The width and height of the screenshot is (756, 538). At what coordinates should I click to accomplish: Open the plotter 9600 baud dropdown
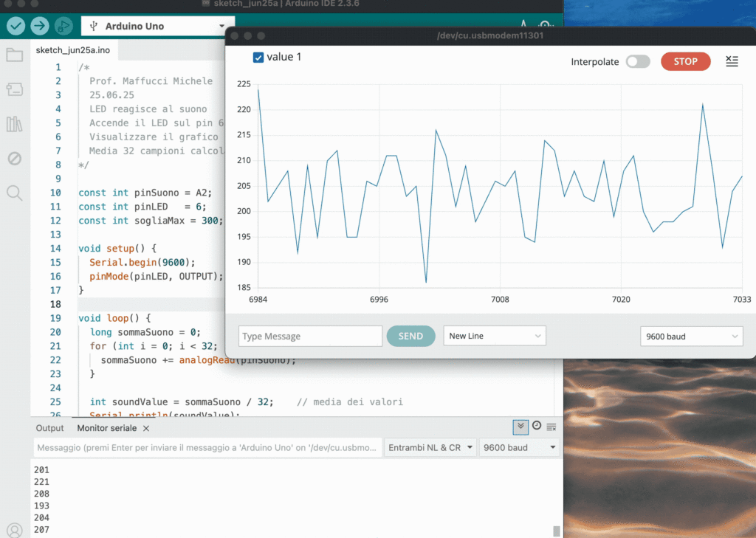(691, 336)
